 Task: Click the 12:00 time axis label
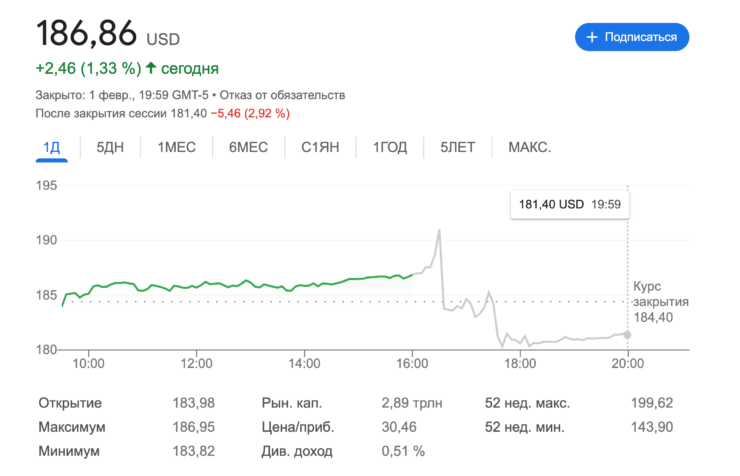pos(196,364)
